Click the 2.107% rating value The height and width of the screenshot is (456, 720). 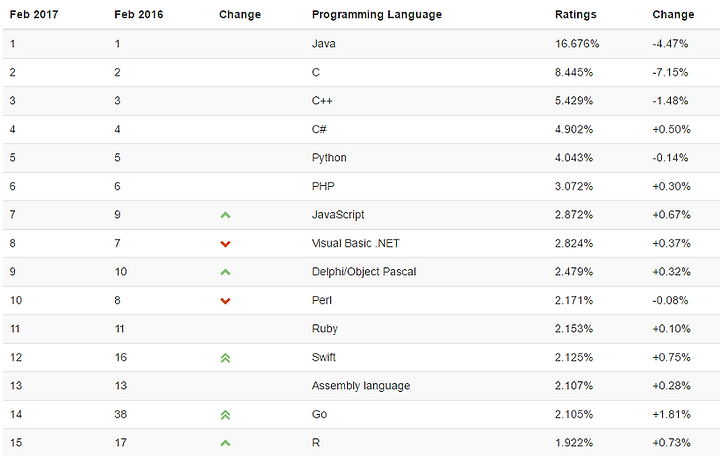574,385
